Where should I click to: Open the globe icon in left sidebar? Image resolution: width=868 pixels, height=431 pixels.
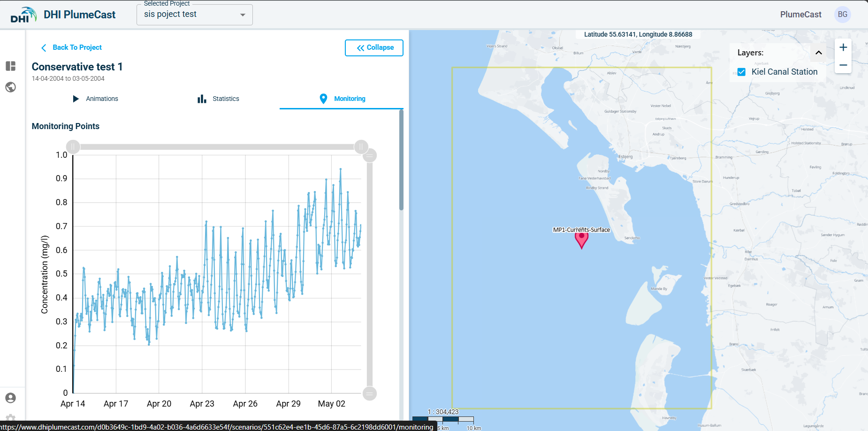(x=10, y=87)
